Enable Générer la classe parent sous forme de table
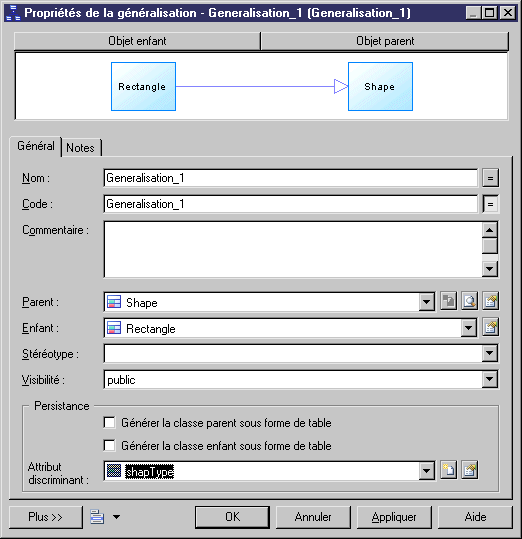Image resolution: width=522 pixels, height=539 pixels. 109,422
